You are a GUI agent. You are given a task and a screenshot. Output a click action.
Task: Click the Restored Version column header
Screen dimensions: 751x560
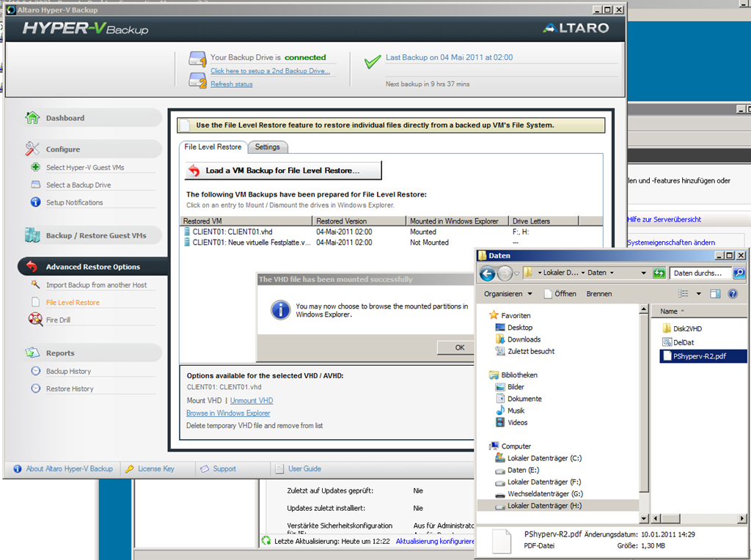pos(359,221)
